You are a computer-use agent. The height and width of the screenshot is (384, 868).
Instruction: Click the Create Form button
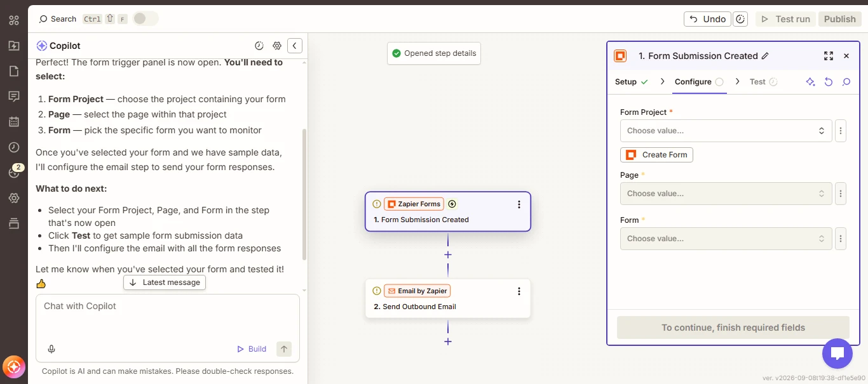coord(656,155)
